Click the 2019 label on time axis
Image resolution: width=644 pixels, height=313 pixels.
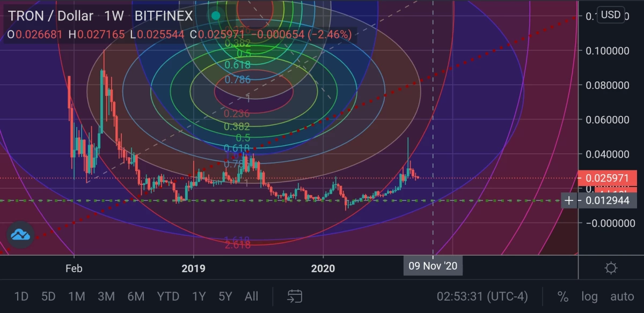193,268
